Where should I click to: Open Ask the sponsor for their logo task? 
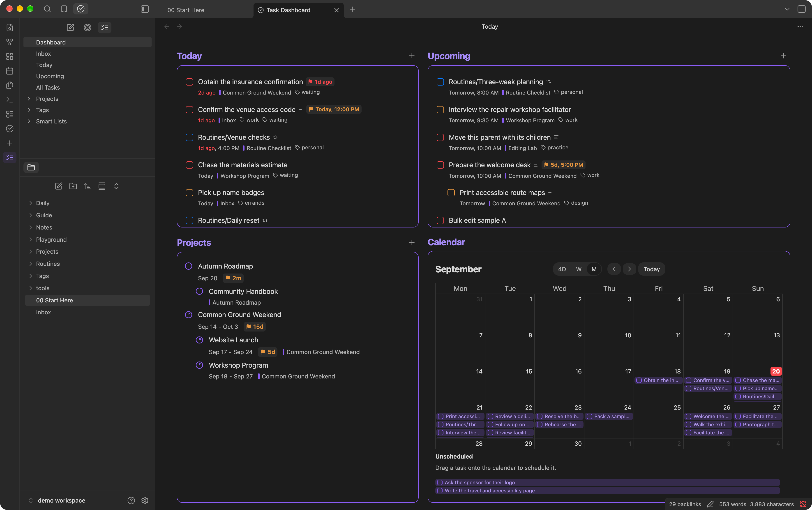coord(608,483)
